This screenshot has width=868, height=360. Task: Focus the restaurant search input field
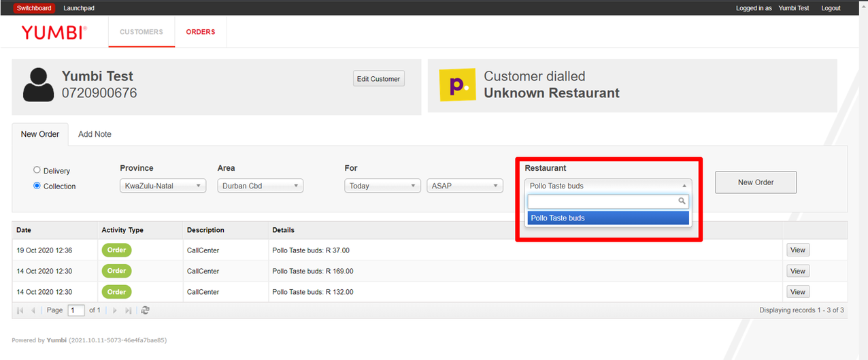point(608,201)
